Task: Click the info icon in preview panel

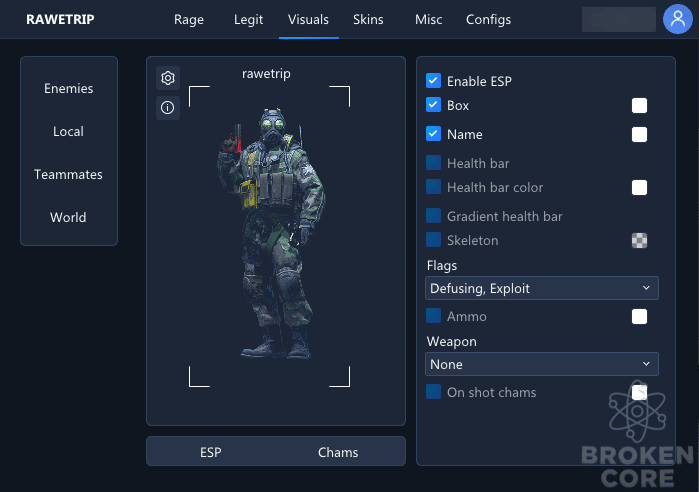Action: point(168,107)
